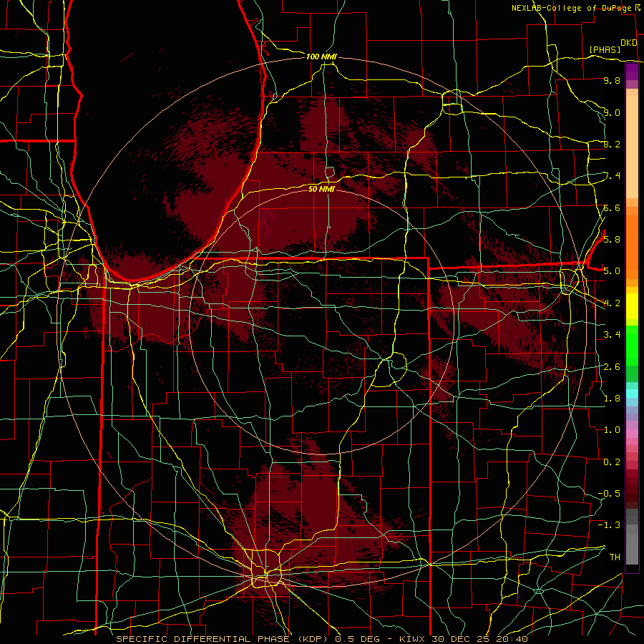
Task: Click the cyan segment of the color bar
Action: coord(632,393)
